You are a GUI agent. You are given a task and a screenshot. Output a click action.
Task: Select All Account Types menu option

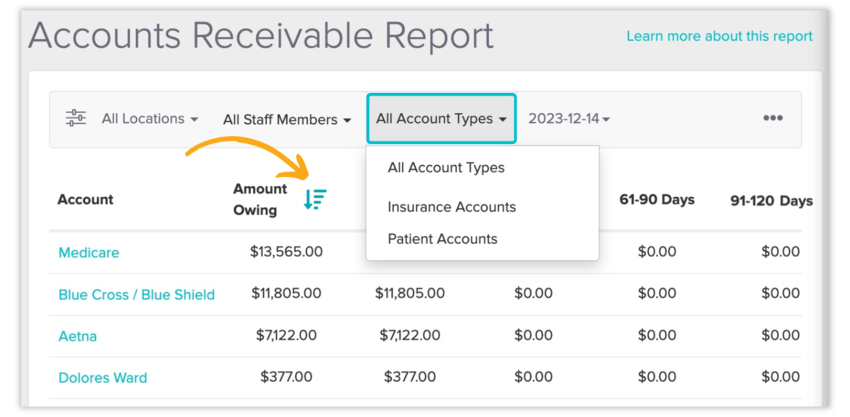pyautogui.click(x=446, y=168)
